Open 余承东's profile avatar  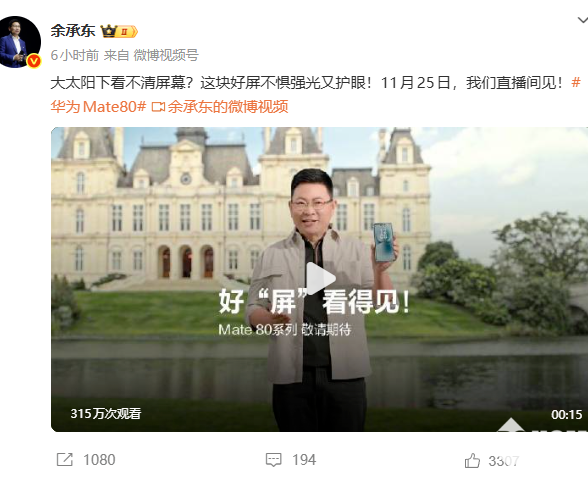[20, 42]
